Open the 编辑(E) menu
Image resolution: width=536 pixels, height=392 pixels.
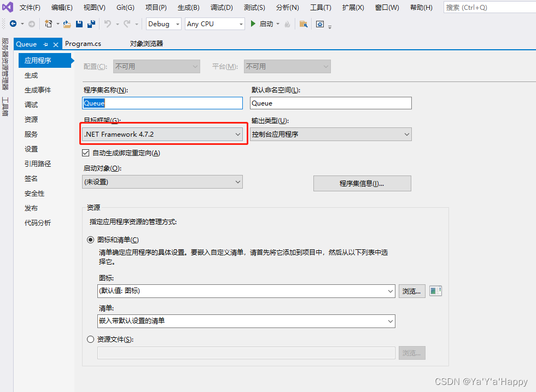(x=62, y=8)
